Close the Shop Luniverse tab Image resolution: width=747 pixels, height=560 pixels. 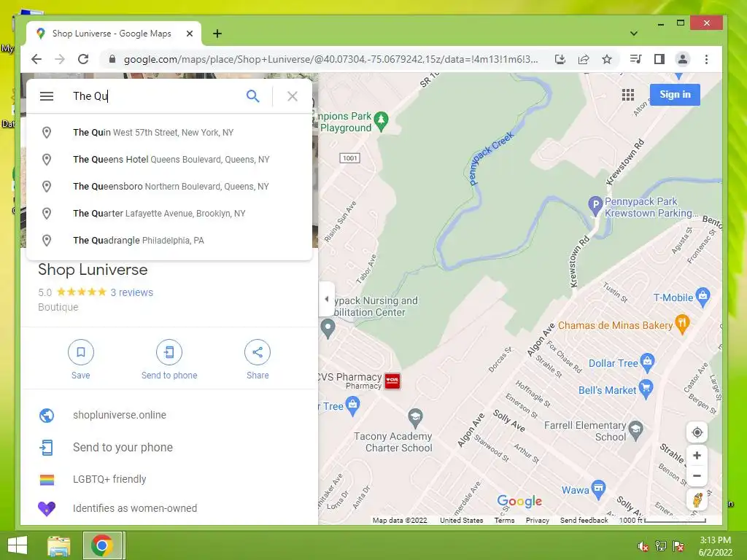click(190, 34)
